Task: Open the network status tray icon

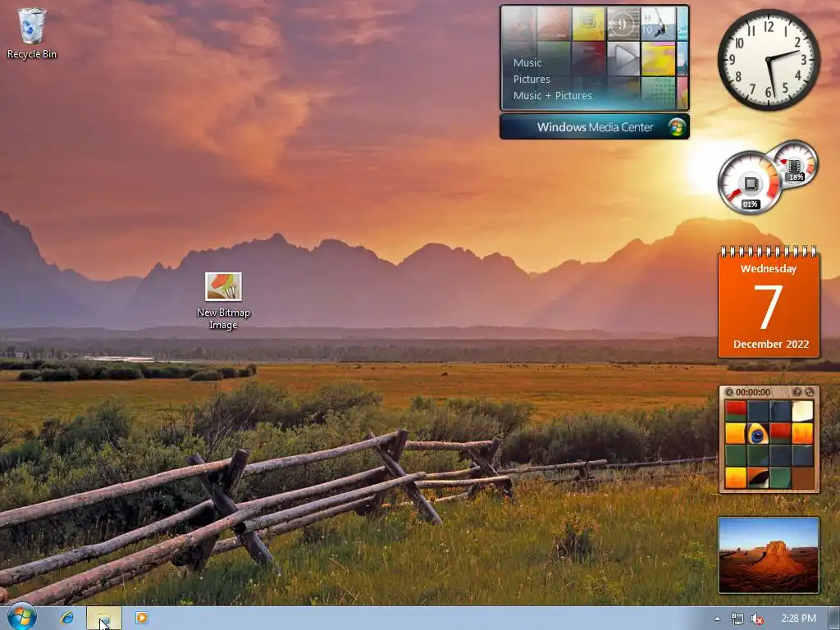Action: click(737, 619)
